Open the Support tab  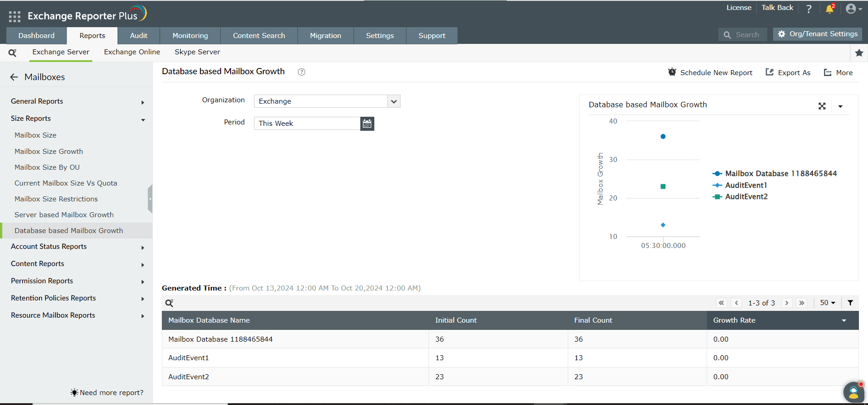pos(432,36)
